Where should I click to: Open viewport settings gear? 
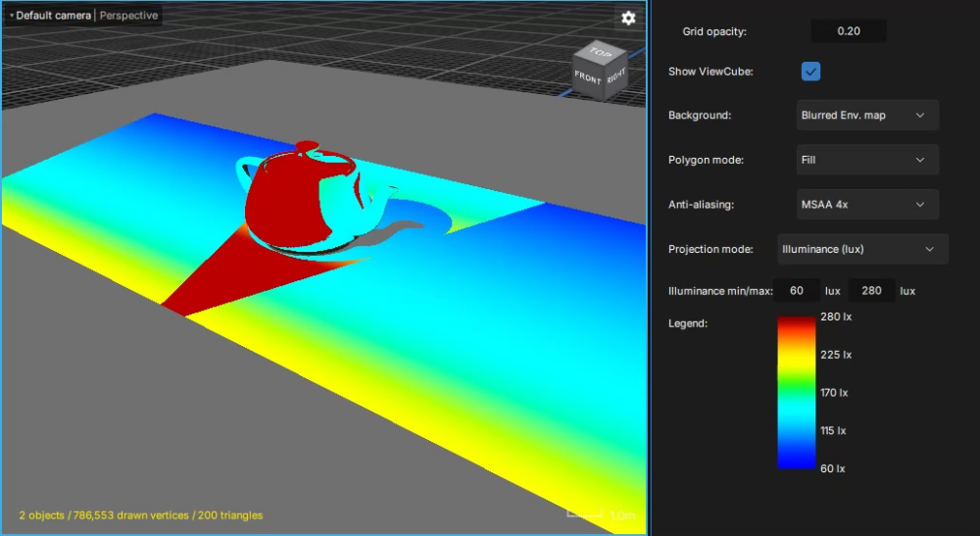pos(628,18)
